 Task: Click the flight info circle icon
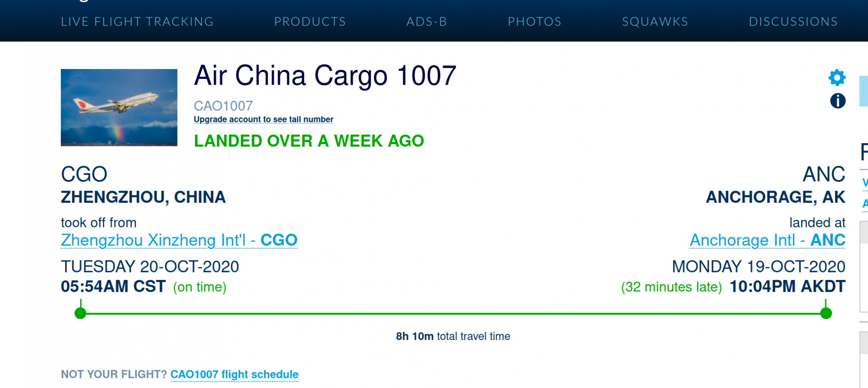838,101
